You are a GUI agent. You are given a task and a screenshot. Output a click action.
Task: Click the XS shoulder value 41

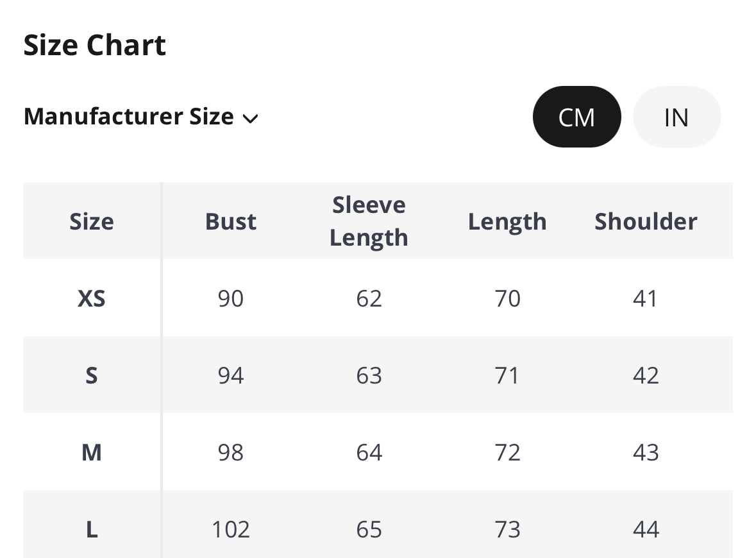pos(646,298)
